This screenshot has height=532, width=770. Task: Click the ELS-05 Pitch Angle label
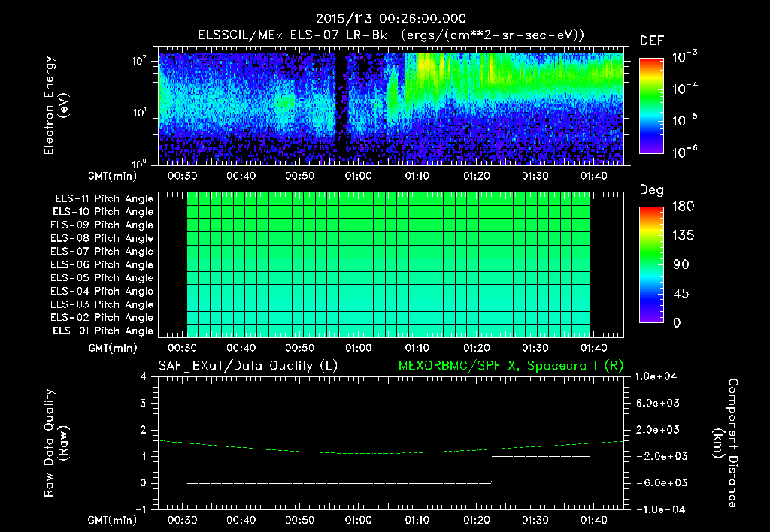pos(102,278)
